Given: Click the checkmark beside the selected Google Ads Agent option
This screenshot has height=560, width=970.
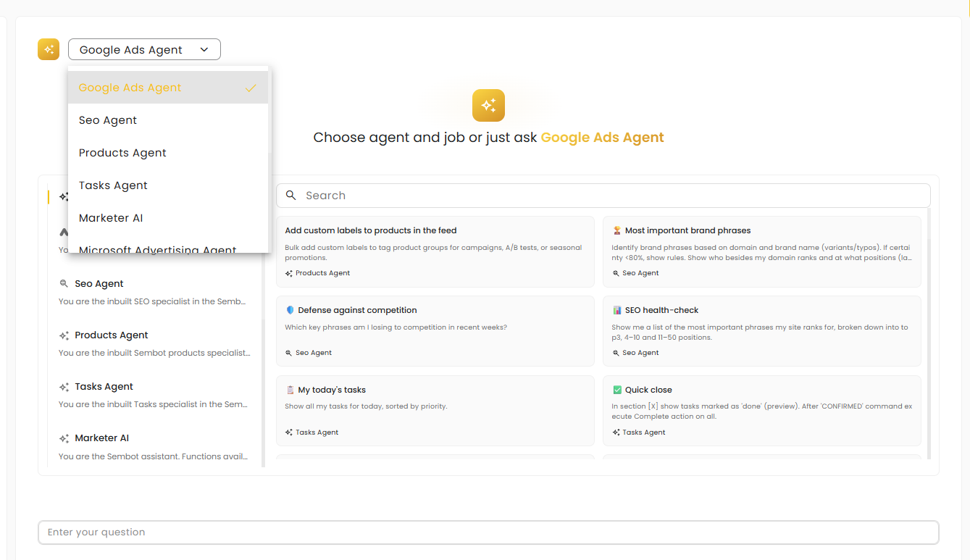Looking at the screenshot, I should 251,88.
